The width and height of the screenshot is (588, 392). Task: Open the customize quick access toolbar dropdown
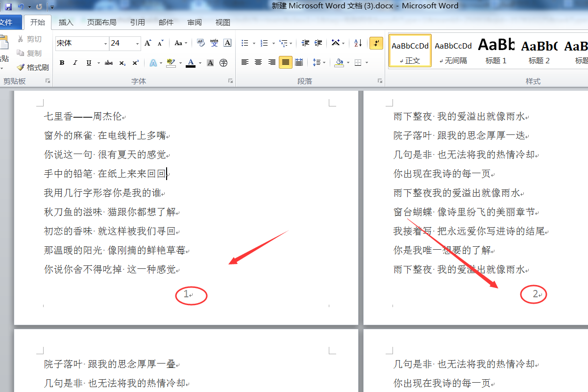pyautogui.click(x=52, y=7)
